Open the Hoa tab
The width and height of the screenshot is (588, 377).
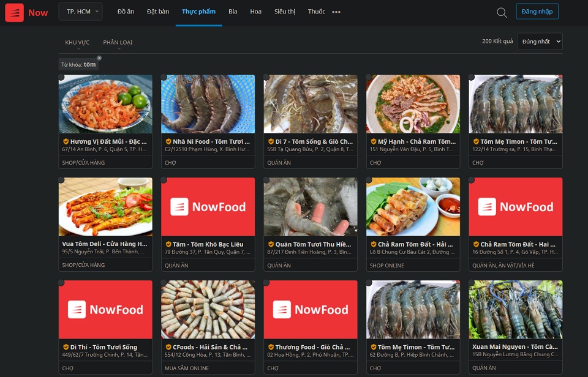point(256,12)
